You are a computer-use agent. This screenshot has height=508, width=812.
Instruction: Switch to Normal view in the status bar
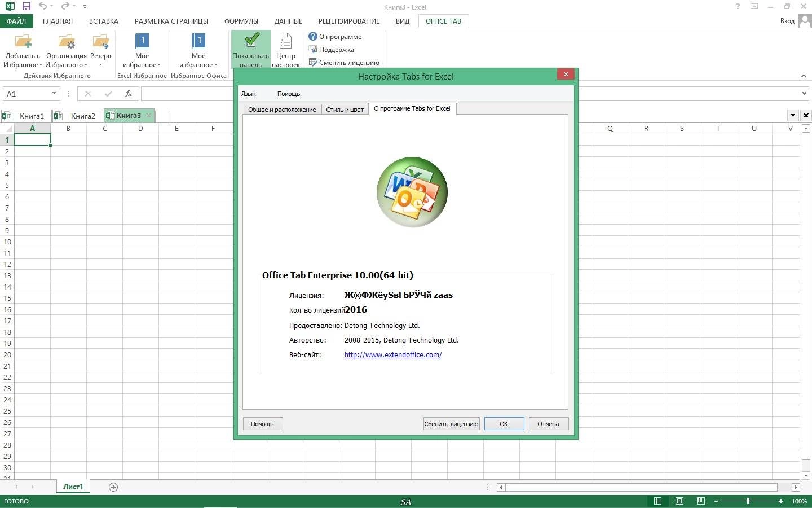(x=657, y=501)
